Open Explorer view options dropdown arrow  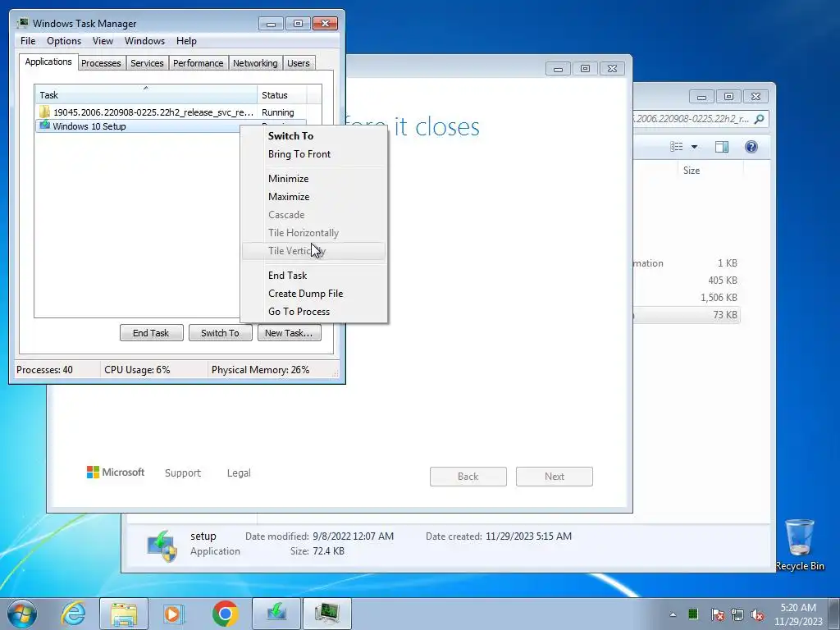pyautogui.click(x=694, y=147)
